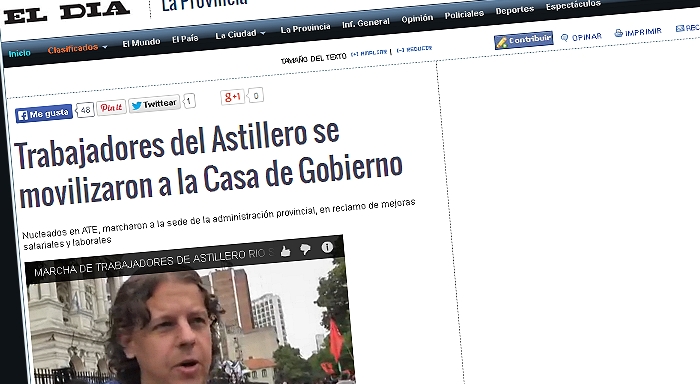Image resolution: width=700 pixels, height=384 pixels.
Task: Click the Twittear button
Action: (x=154, y=104)
